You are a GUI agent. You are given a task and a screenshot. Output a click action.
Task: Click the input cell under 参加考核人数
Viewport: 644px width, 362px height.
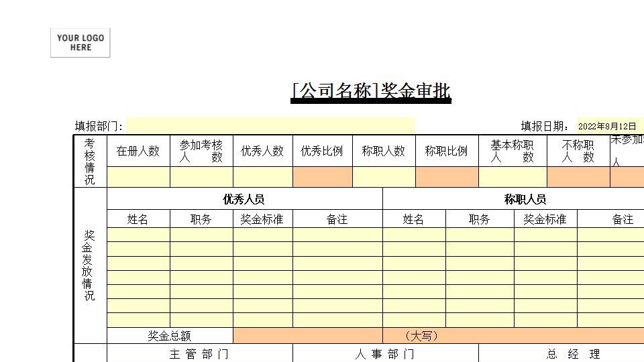point(201,177)
